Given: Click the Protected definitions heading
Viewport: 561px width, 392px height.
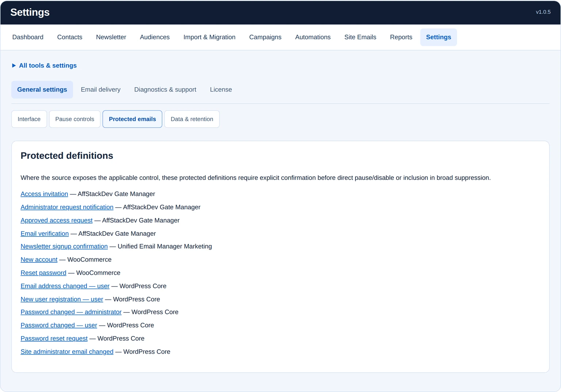Looking at the screenshot, I should [x=67, y=156].
